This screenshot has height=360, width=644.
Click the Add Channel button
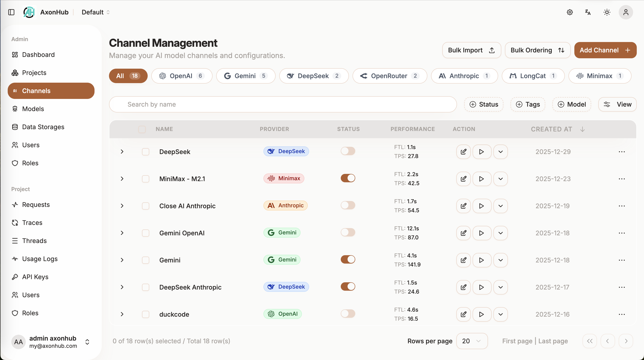pos(605,50)
